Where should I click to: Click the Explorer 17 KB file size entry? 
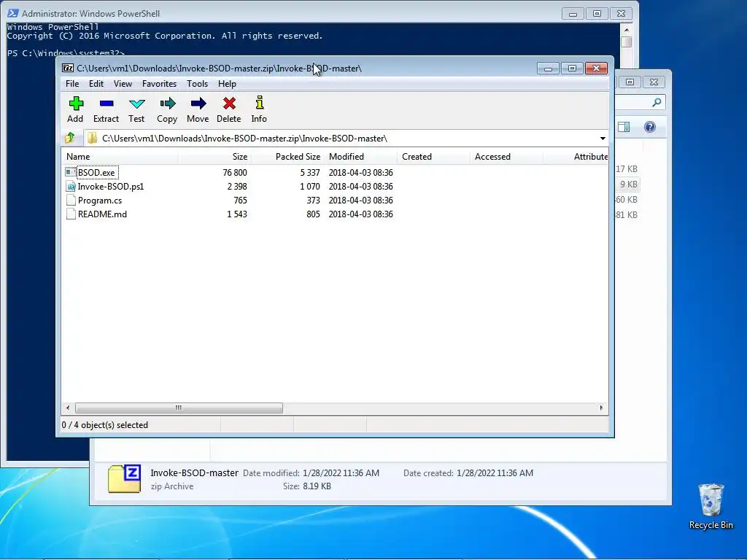pos(627,169)
